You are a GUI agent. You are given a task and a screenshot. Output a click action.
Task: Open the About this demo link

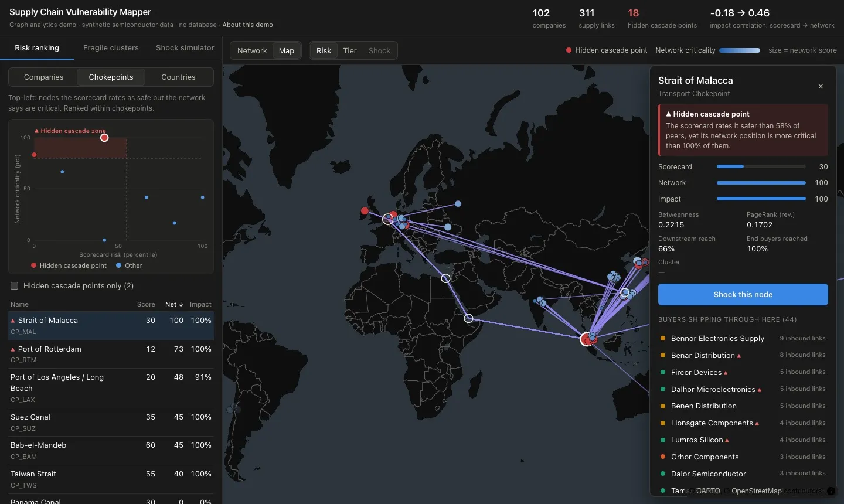[247, 25]
